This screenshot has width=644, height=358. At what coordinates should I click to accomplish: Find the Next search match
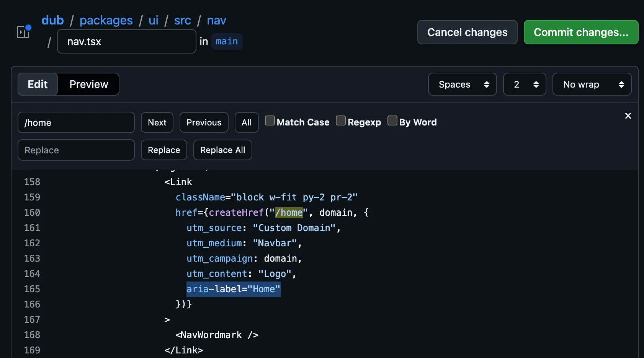pos(157,122)
